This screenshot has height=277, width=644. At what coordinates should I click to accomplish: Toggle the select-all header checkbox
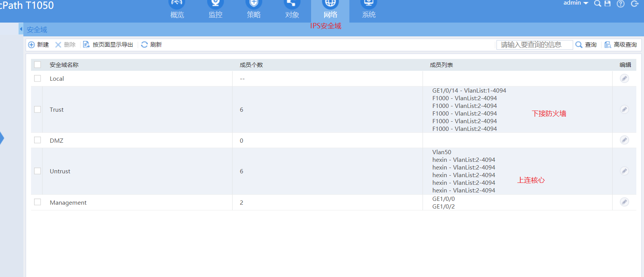point(38,65)
